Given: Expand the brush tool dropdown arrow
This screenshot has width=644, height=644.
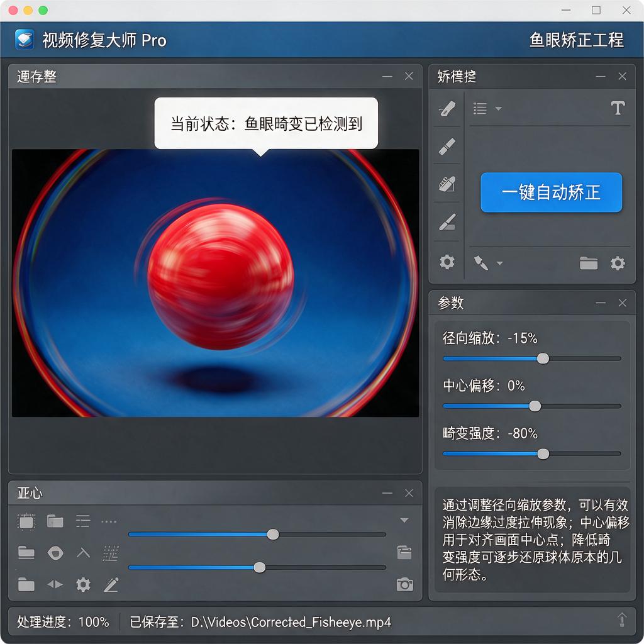Looking at the screenshot, I should [x=499, y=264].
